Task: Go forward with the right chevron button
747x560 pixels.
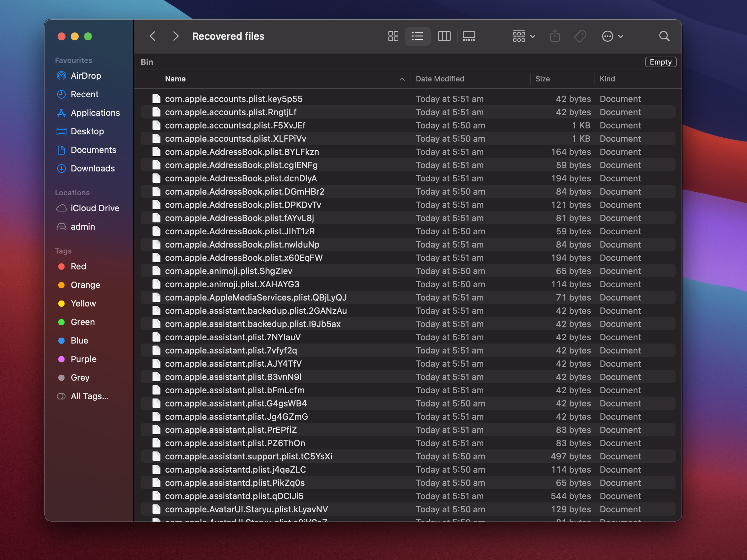Action: (x=175, y=36)
